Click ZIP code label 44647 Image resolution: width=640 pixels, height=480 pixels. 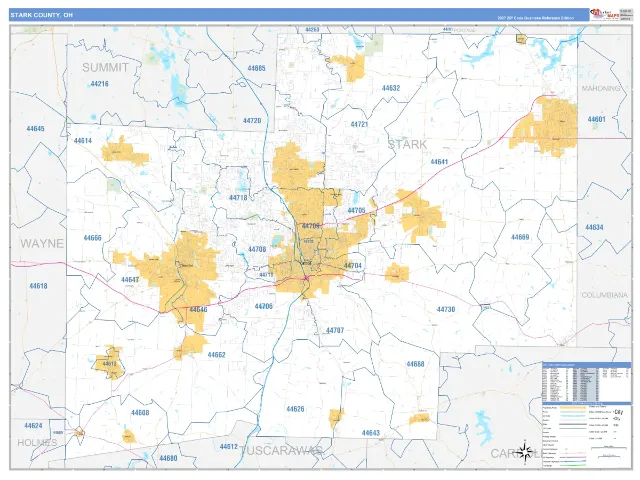click(x=130, y=280)
